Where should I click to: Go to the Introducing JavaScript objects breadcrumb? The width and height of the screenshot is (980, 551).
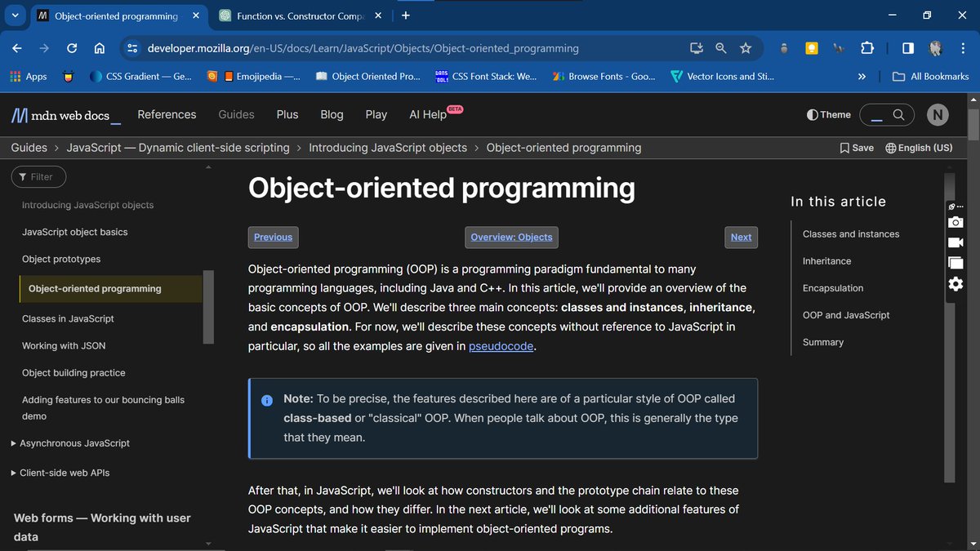pyautogui.click(x=388, y=148)
